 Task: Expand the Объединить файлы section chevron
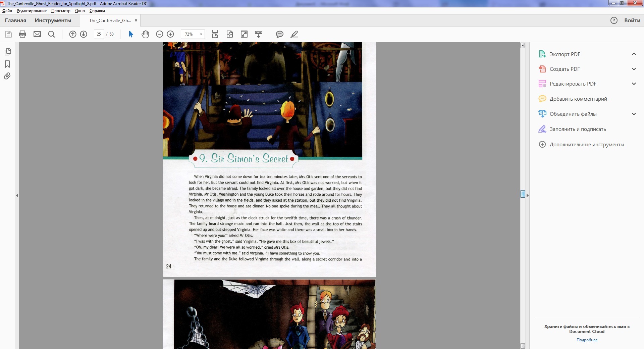point(634,114)
